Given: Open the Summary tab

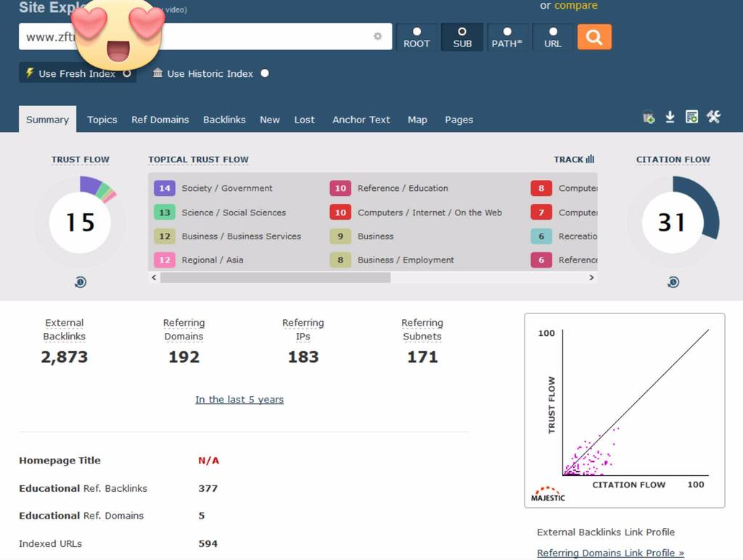Looking at the screenshot, I should point(47,120).
